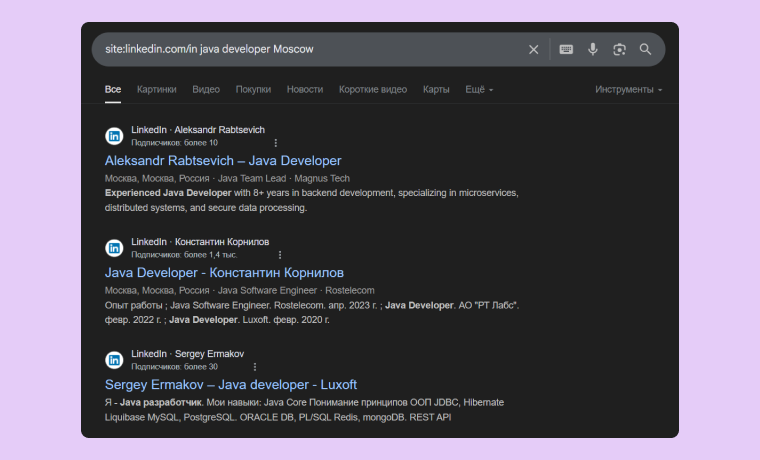Screen dimensions: 760x460
Task: Click the magnifying glass search icon
Action: (x=646, y=49)
